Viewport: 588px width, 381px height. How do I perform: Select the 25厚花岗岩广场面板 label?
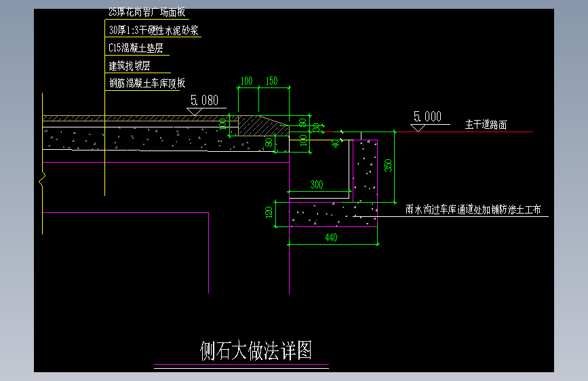[147, 12]
